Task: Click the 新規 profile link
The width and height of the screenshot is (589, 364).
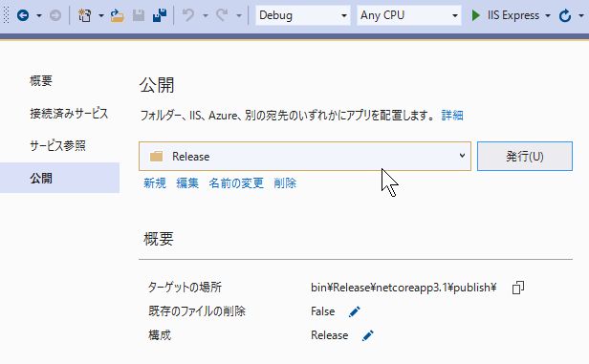Action: click(155, 183)
